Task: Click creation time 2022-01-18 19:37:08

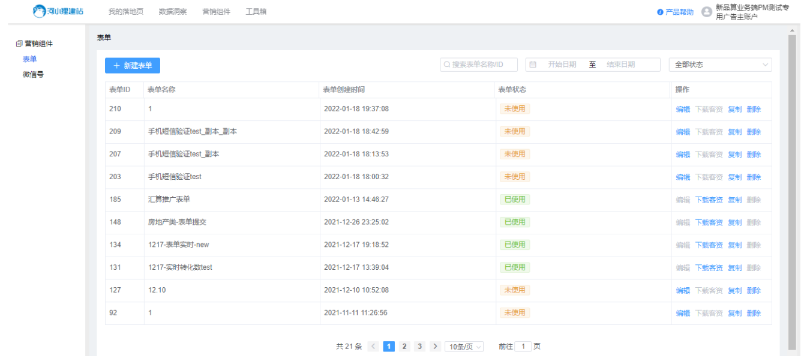Action: point(356,109)
